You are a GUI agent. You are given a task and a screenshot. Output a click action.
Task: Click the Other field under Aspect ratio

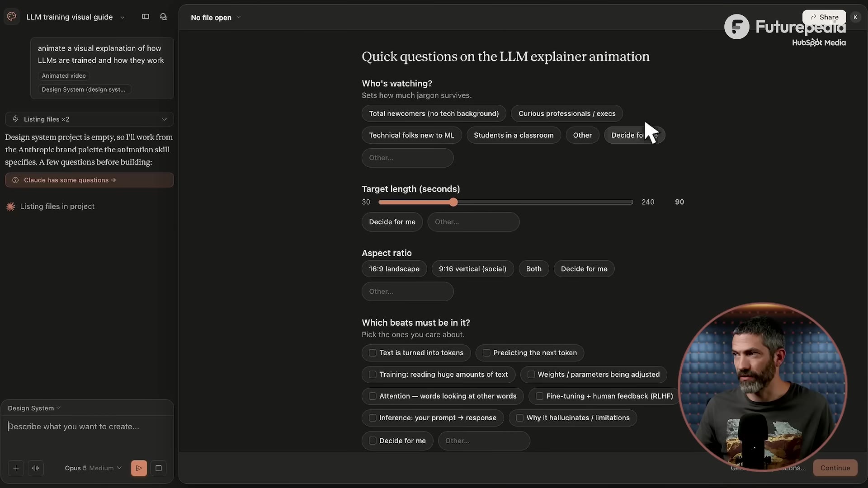click(407, 291)
